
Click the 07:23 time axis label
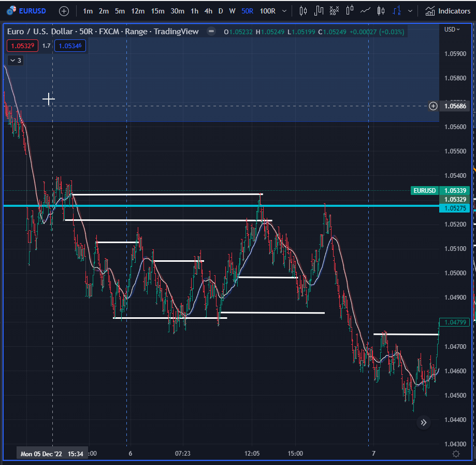[x=183, y=454]
